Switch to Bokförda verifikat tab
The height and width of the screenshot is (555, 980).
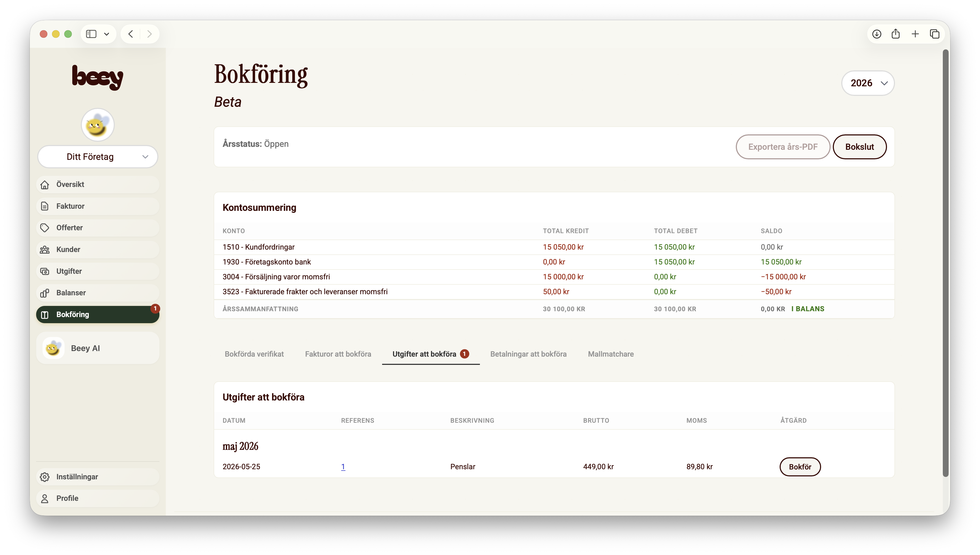254,354
